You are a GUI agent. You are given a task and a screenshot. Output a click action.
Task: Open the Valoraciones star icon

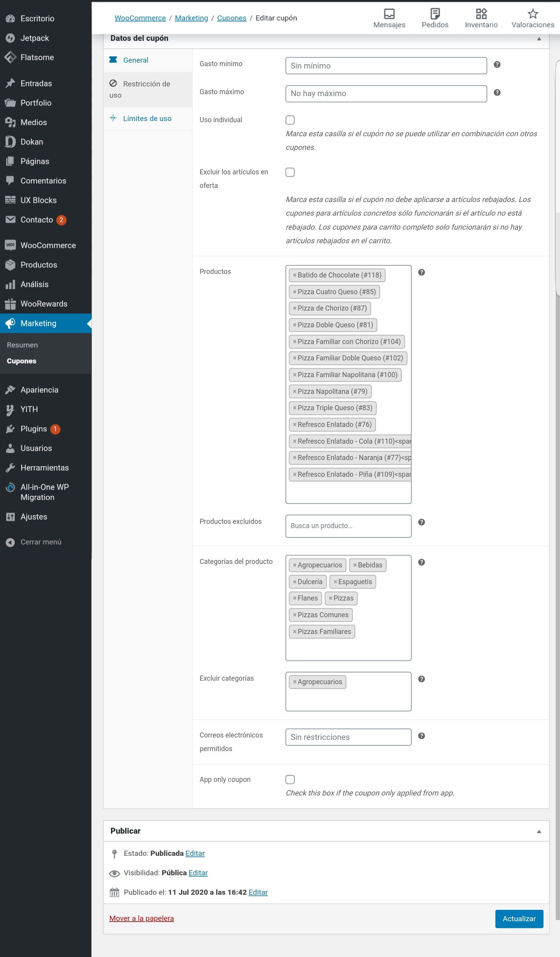[533, 18]
